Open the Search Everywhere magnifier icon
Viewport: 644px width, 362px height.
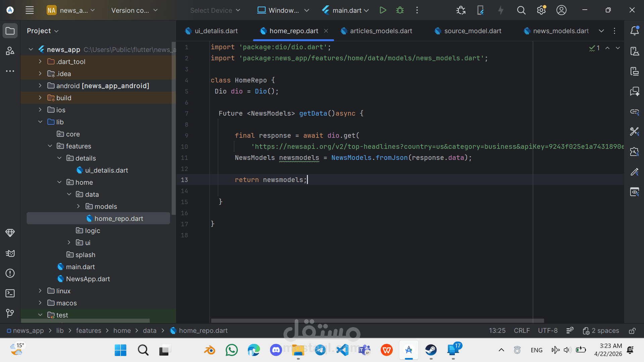coord(521,10)
